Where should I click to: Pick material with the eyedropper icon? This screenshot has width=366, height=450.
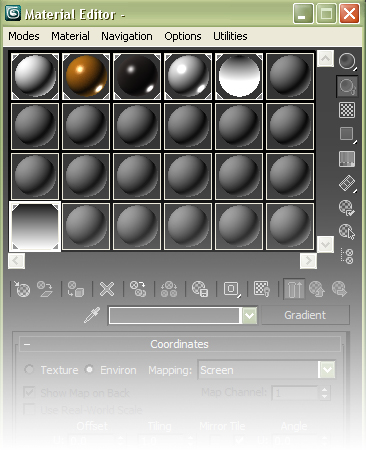tap(92, 315)
